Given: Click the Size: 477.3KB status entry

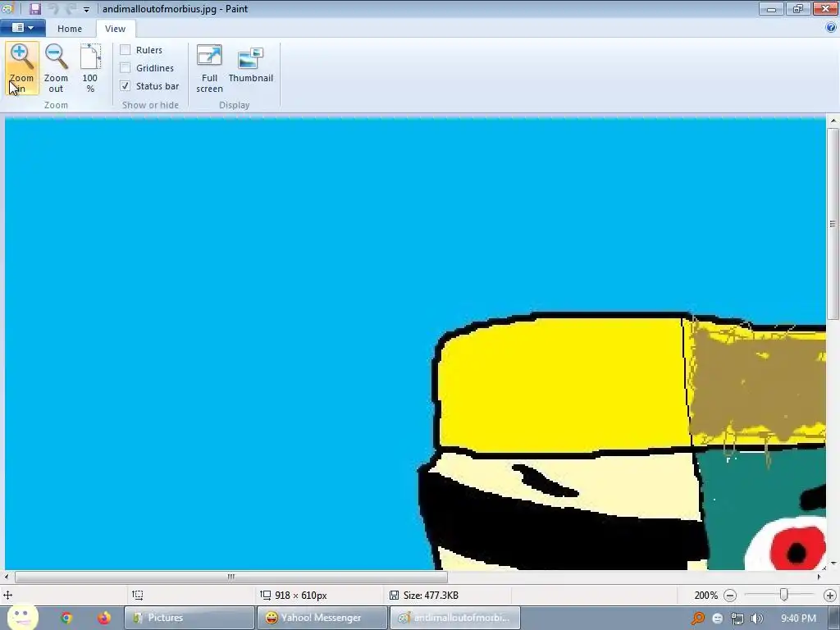Looking at the screenshot, I should (x=431, y=596).
